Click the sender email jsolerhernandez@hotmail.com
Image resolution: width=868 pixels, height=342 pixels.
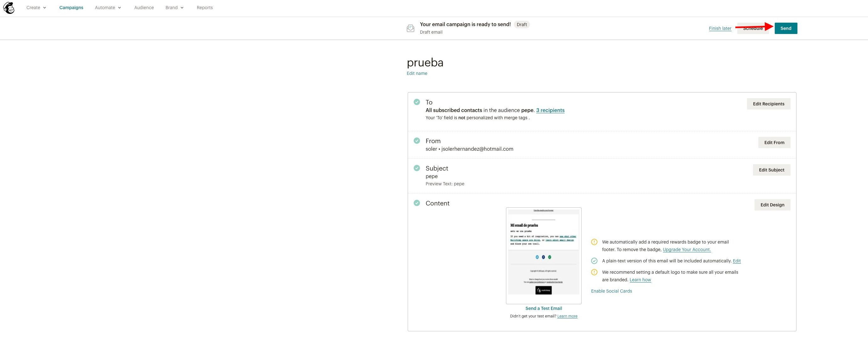click(477, 149)
